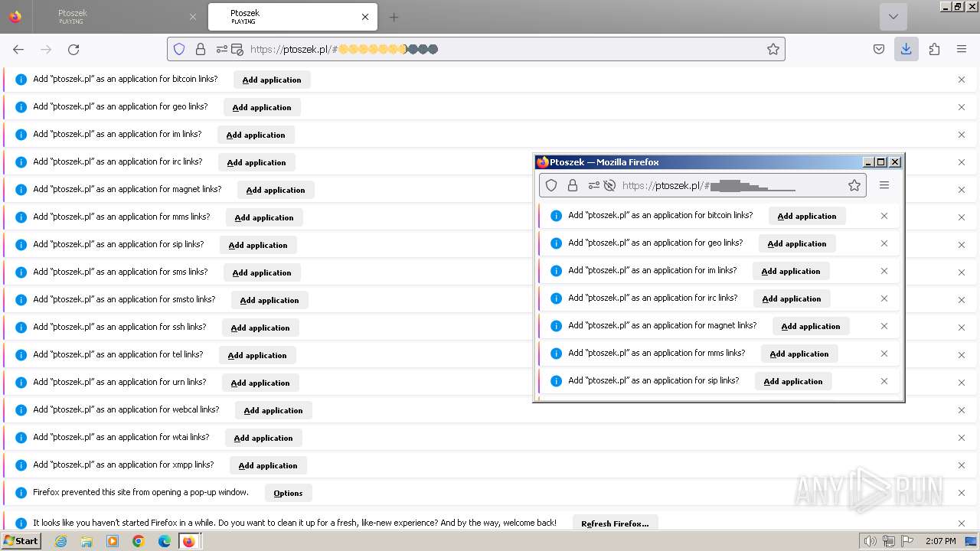This screenshot has height=551, width=980.
Task: Open File Explorer folder on taskbar
Action: pyautogui.click(x=87, y=541)
